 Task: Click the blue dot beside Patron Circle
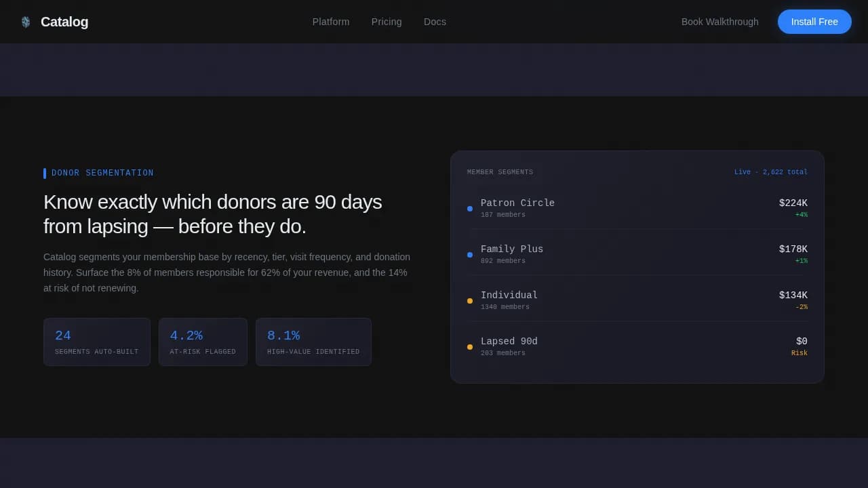[470, 209]
